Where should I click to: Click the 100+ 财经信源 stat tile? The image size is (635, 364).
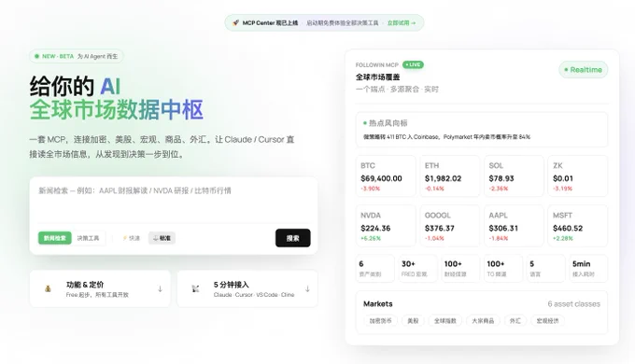click(460, 269)
